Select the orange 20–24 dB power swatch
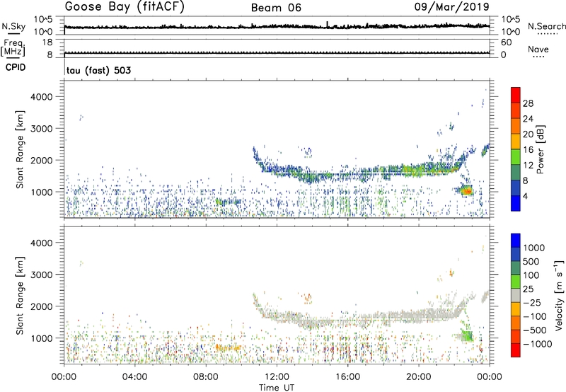 click(515, 126)
